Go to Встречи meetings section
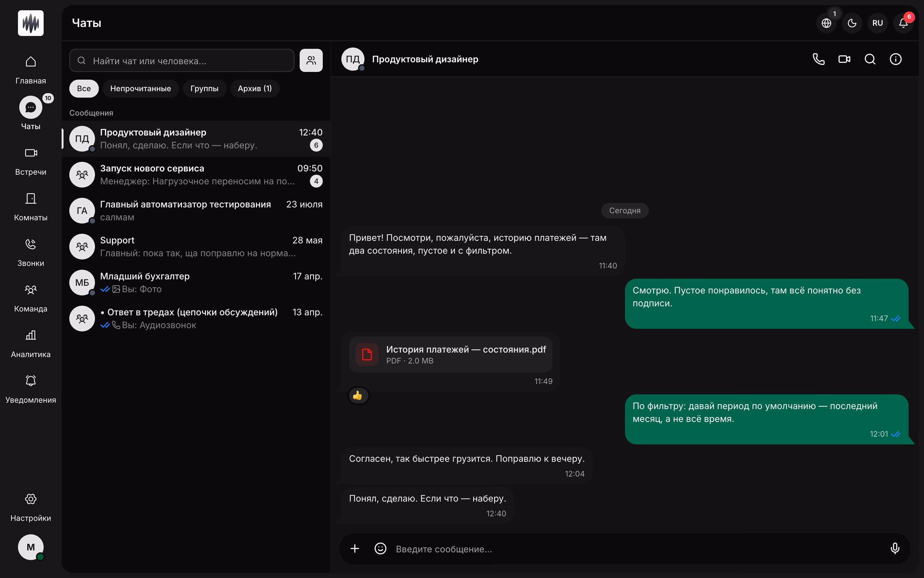This screenshot has width=924, height=578. pyautogui.click(x=30, y=161)
